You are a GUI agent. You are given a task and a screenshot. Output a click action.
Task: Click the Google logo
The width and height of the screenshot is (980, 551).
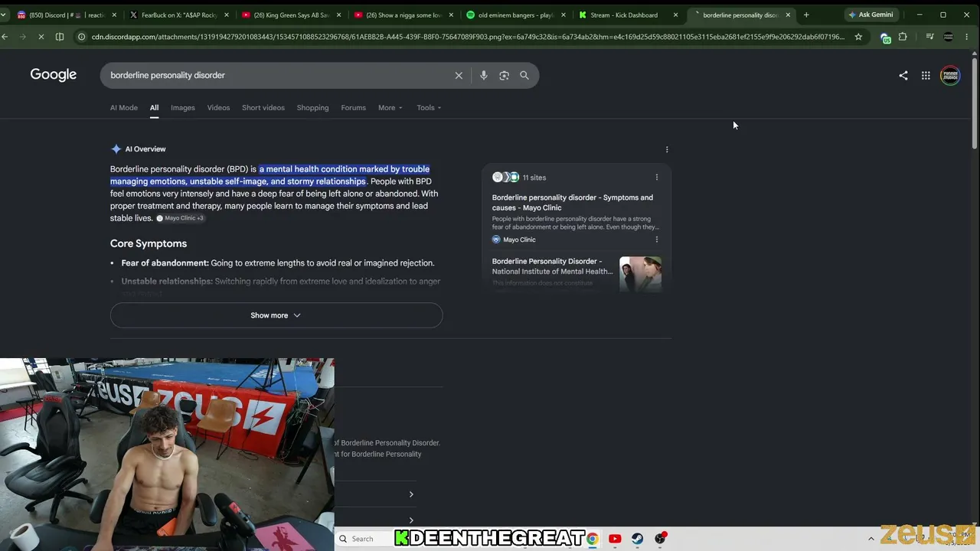tap(54, 75)
